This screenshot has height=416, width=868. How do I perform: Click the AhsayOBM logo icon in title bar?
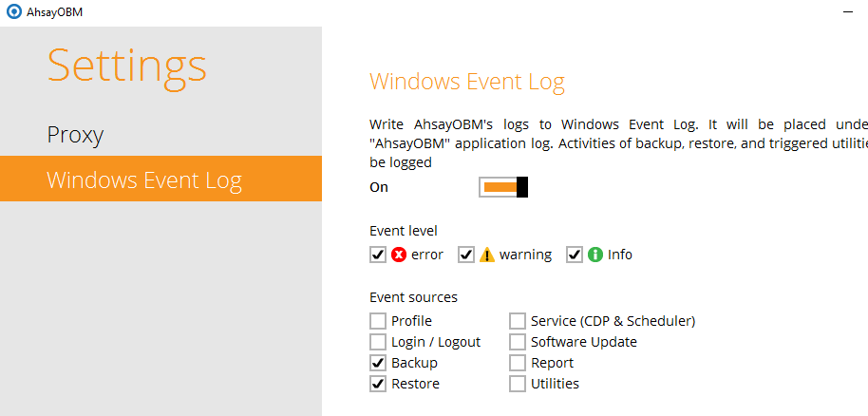coord(14,11)
